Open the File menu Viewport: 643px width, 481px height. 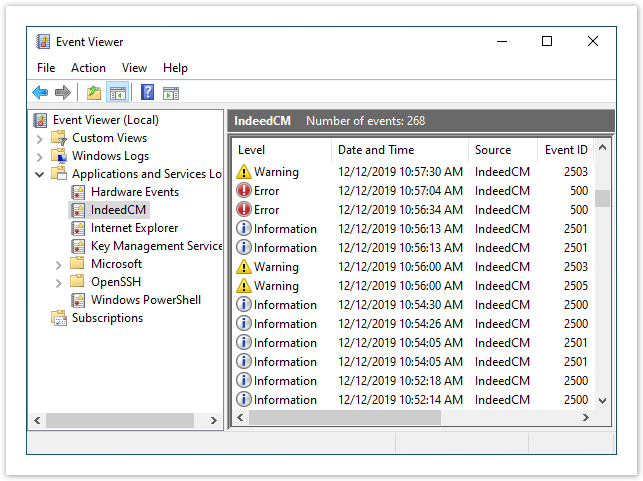[x=46, y=68]
